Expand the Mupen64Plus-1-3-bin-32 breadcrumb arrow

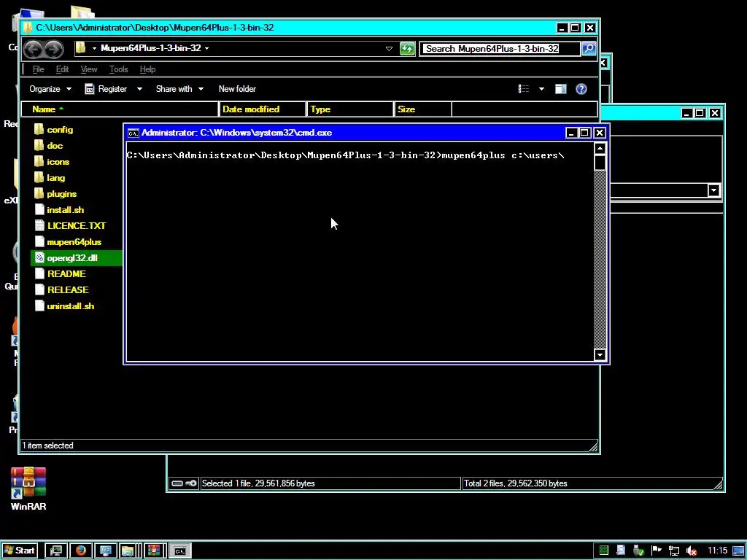(206, 49)
